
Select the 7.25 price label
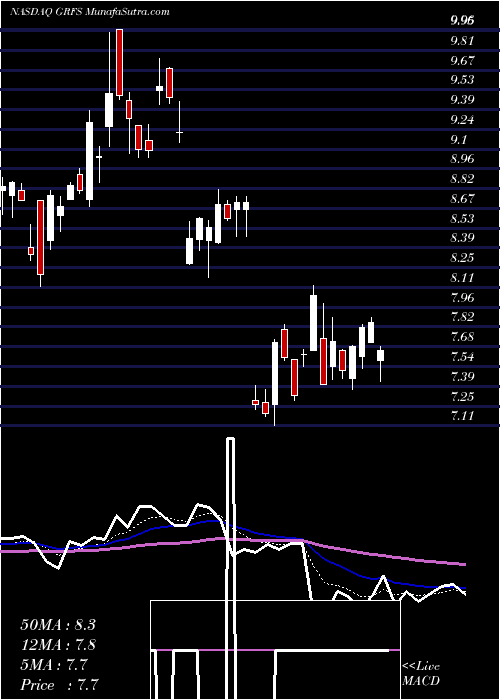pyautogui.click(x=462, y=396)
